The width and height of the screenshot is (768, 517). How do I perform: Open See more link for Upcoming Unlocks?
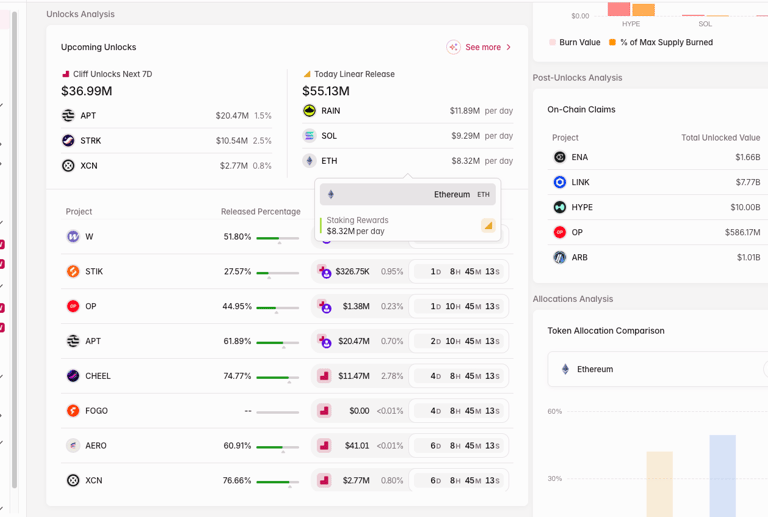(x=482, y=47)
